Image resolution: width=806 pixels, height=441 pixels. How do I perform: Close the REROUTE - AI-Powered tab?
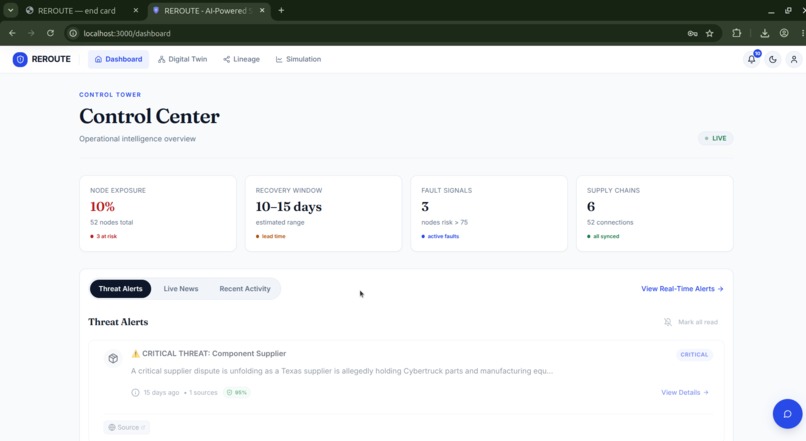[x=262, y=10]
